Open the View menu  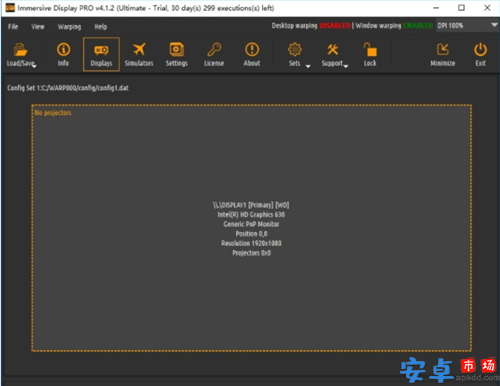(x=38, y=27)
